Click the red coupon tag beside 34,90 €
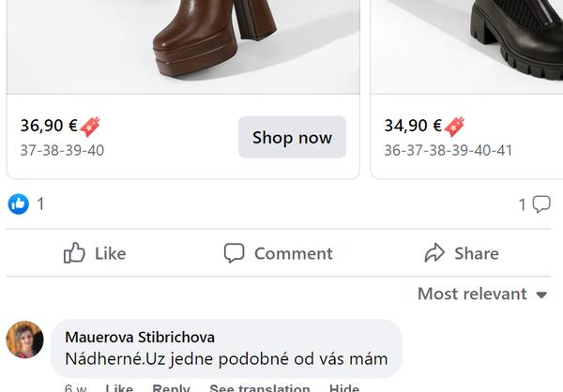This screenshot has width=563, height=392. click(454, 127)
